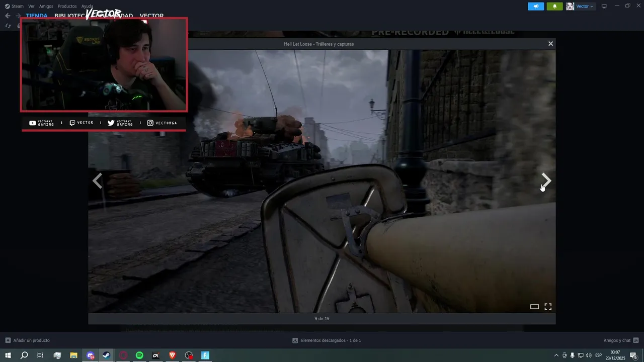Open the Fortnite taskbar icon

pyautogui.click(x=205, y=355)
